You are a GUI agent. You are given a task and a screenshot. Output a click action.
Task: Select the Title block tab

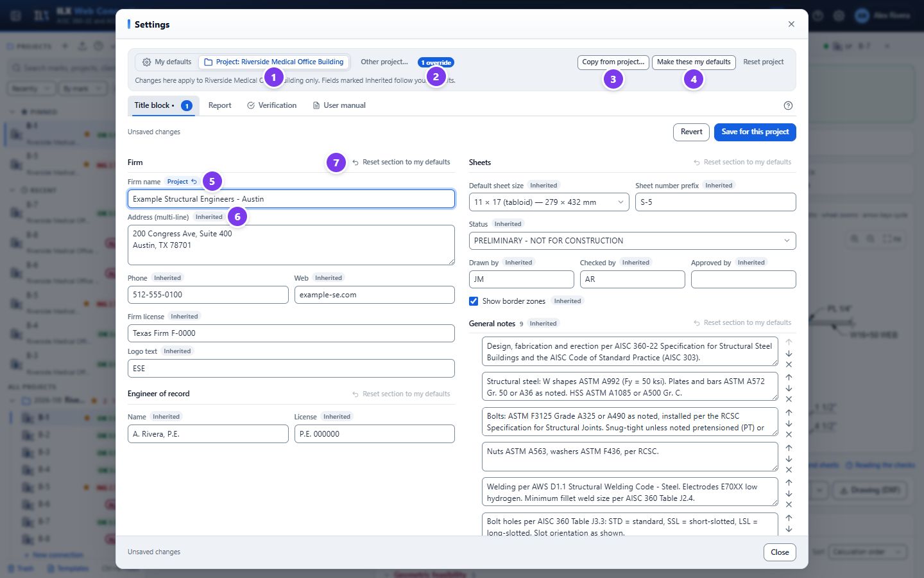pos(163,105)
